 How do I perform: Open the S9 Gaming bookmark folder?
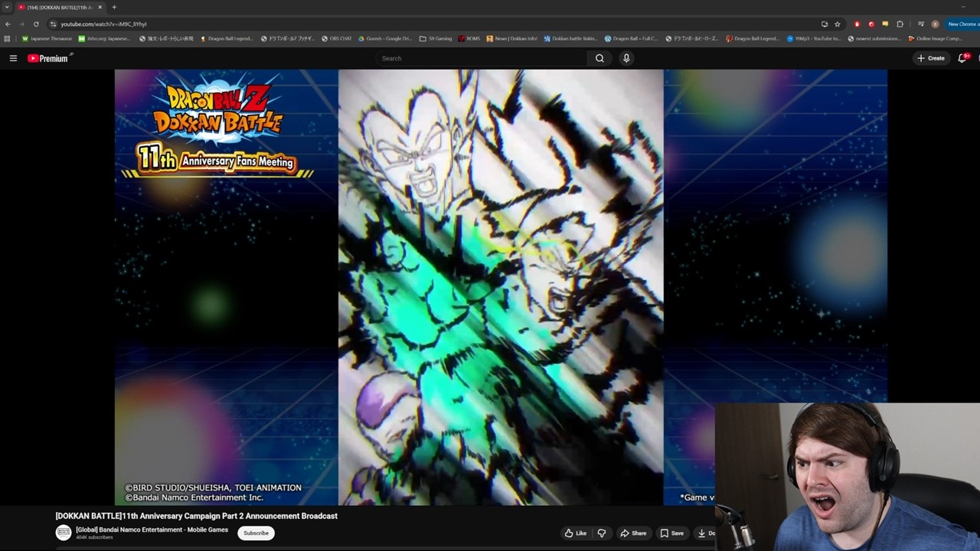tap(436, 38)
